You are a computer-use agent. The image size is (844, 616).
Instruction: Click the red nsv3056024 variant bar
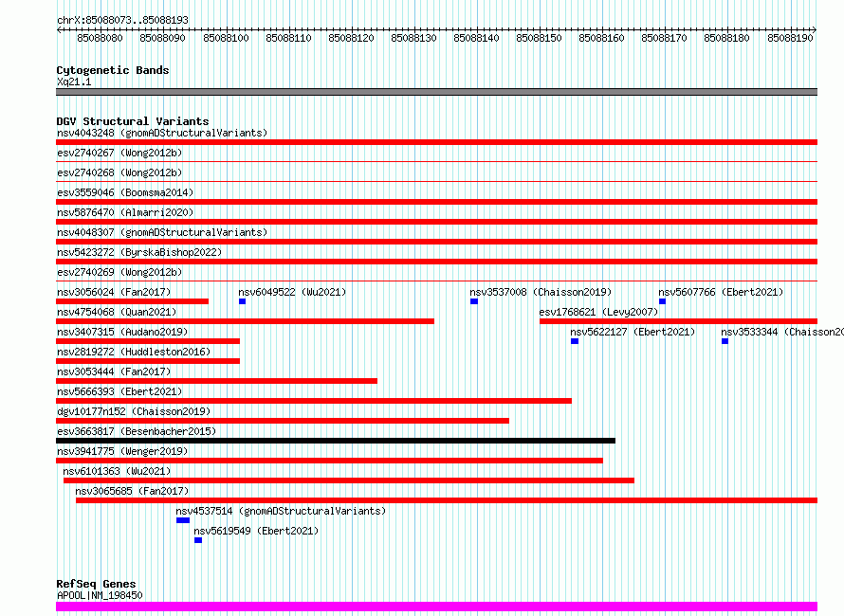(x=132, y=301)
